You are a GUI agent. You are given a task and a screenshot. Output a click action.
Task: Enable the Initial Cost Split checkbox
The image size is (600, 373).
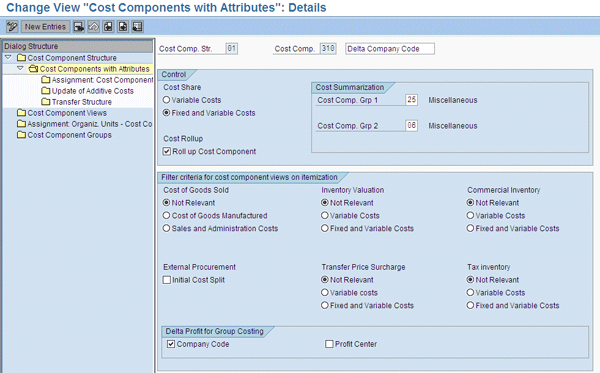point(166,280)
